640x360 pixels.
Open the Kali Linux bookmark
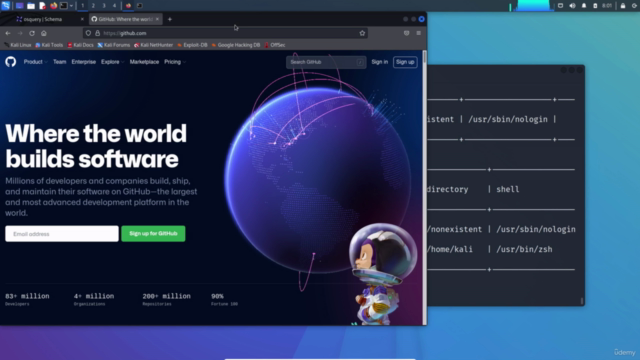click(x=18, y=45)
